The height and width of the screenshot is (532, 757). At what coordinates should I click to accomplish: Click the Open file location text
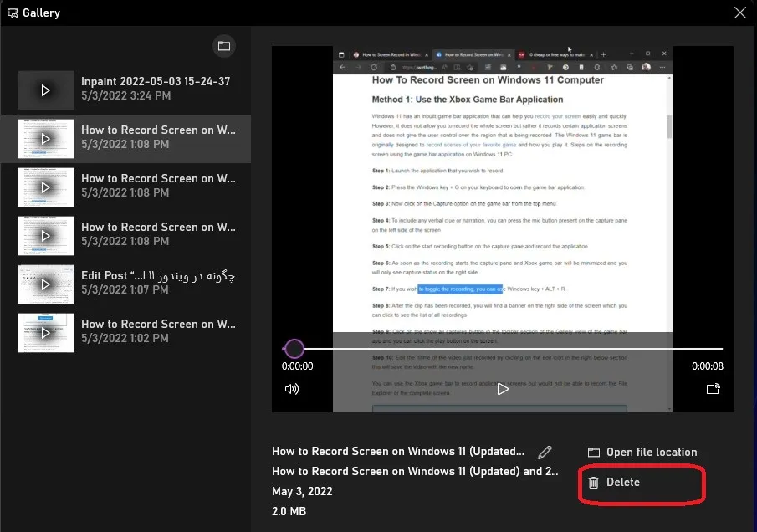652,453
